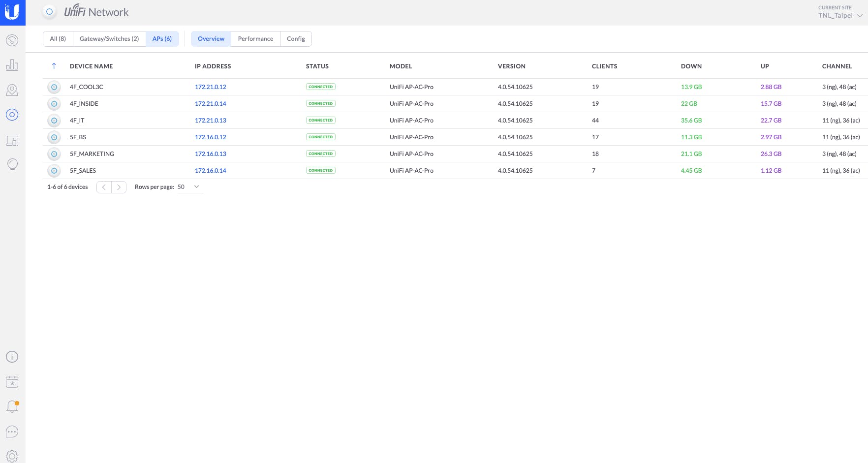
Task: Open the Events calendar icon
Action: pos(12,382)
